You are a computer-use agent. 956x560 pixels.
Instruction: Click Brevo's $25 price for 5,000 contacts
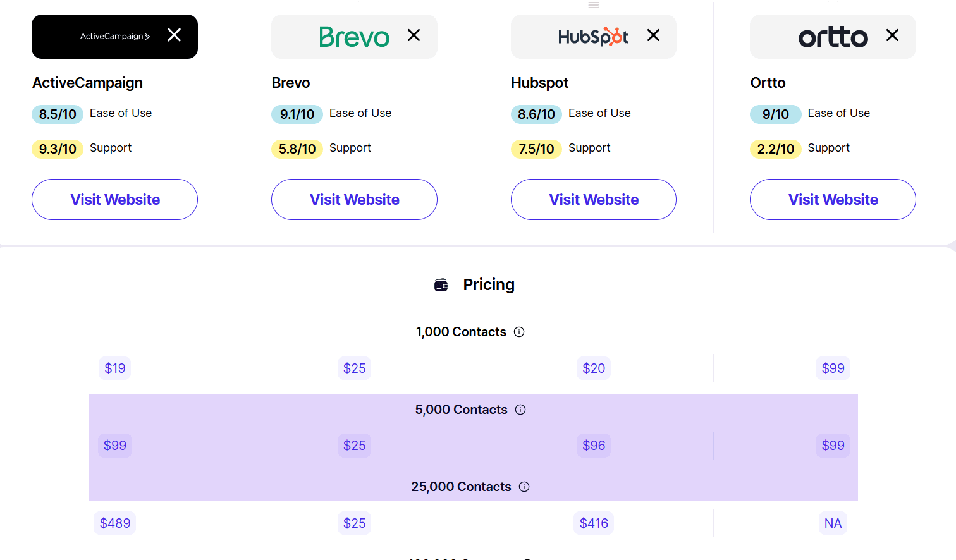click(354, 446)
